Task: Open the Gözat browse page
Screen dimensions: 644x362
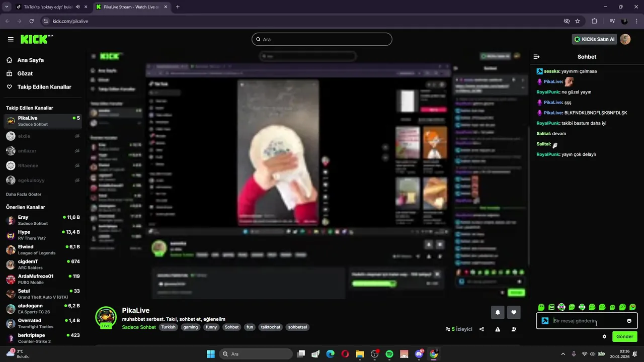Action: coord(25,73)
